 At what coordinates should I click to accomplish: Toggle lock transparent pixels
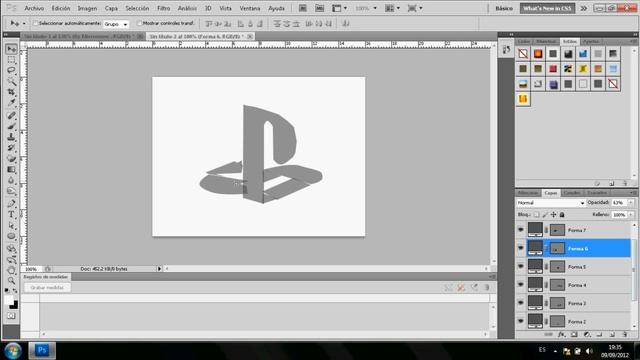coord(536,215)
